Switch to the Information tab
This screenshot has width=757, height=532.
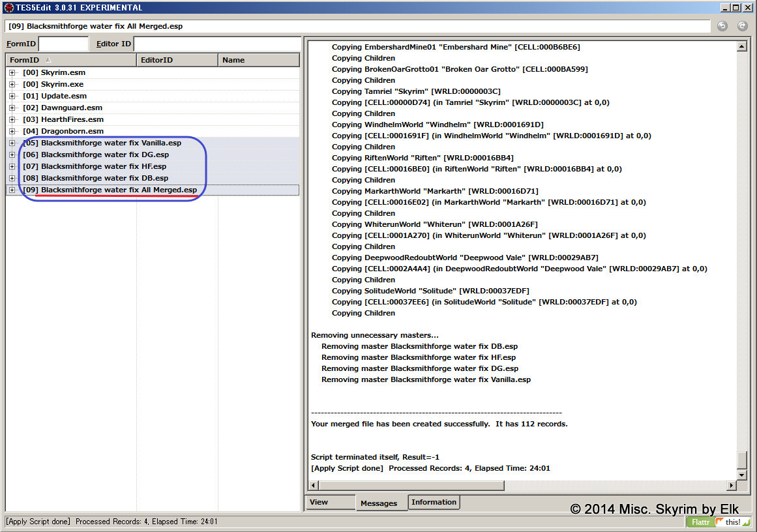click(x=434, y=502)
